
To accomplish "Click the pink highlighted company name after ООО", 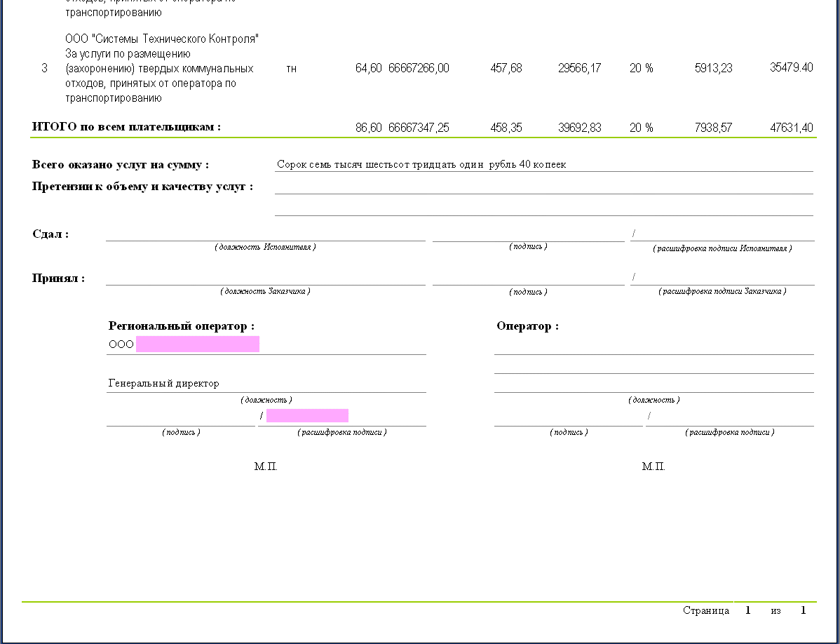I will point(197,344).
